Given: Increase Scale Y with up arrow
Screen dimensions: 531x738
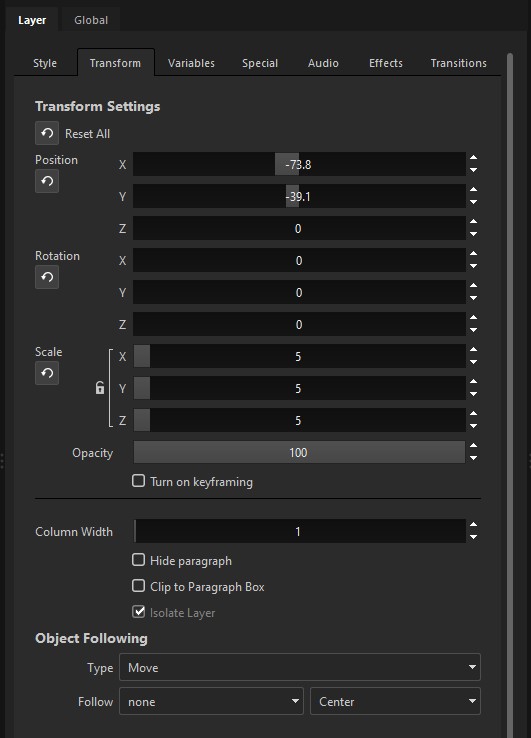Looking at the screenshot, I should [474, 382].
